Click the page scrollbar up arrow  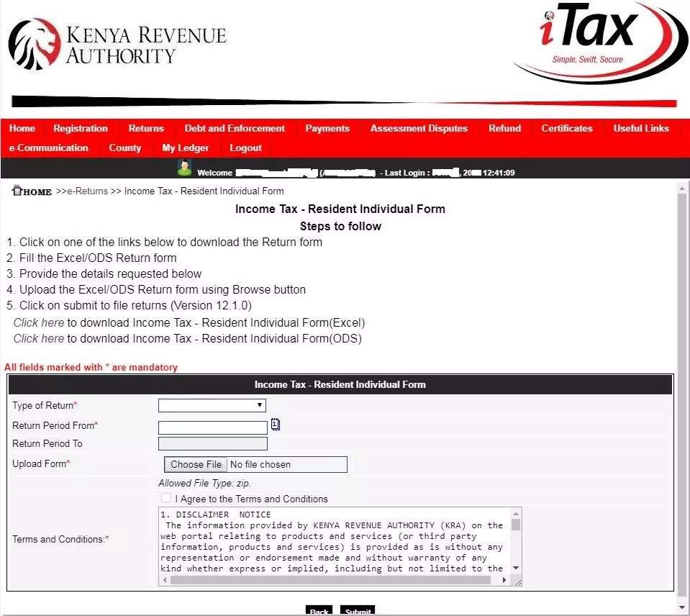click(681, 189)
